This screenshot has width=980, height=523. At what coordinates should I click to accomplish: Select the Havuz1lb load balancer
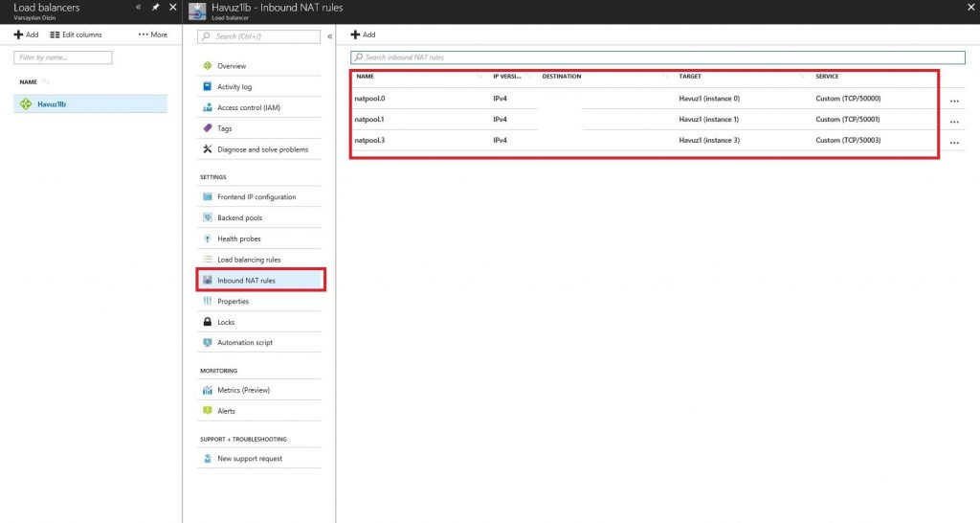[52, 103]
